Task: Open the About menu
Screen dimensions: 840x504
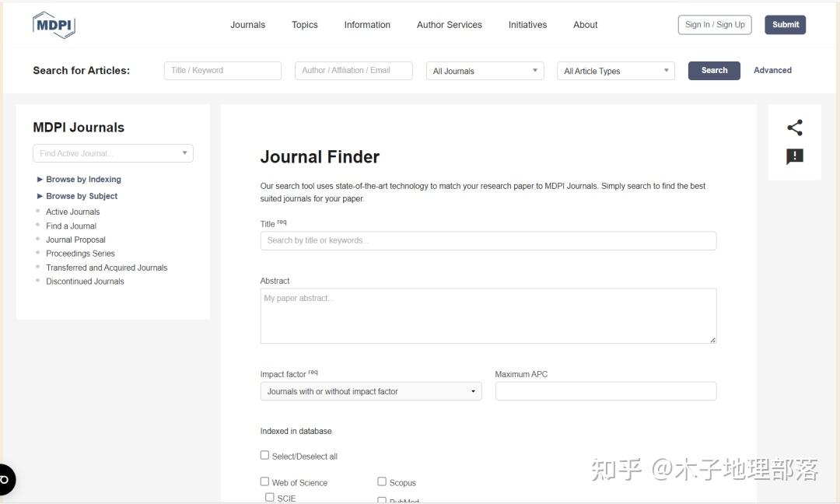Action: click(x=585, y=25)
